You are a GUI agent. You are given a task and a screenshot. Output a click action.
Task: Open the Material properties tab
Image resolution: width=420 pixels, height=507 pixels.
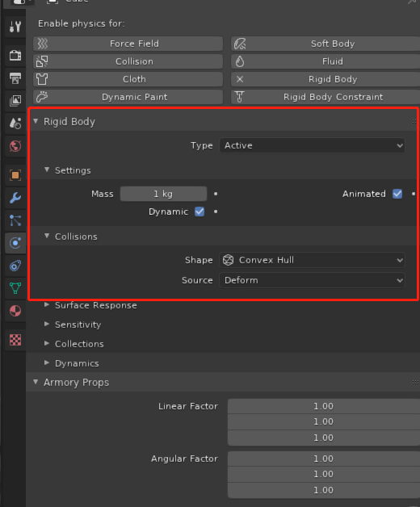(x=15, y=311)
